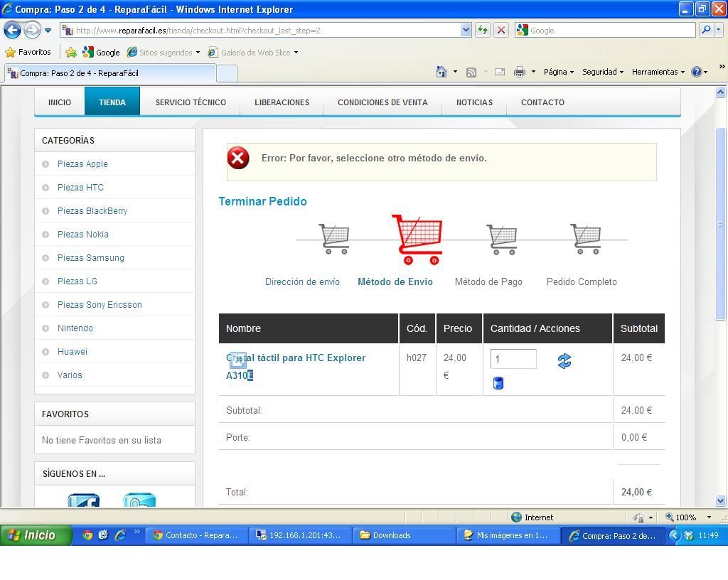Open Cristal táctil para HTC Explorer product link

(x=296, y=367)
